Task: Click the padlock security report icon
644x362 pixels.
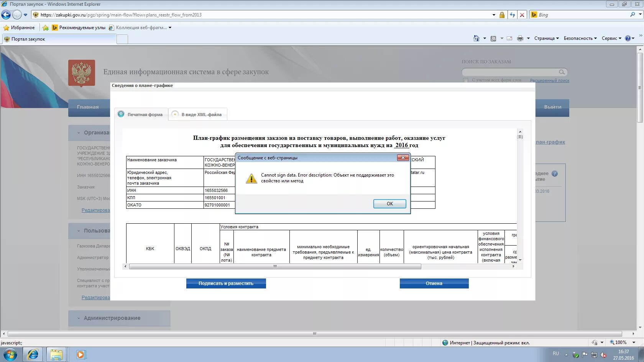Action: click(x=502, y=15)
